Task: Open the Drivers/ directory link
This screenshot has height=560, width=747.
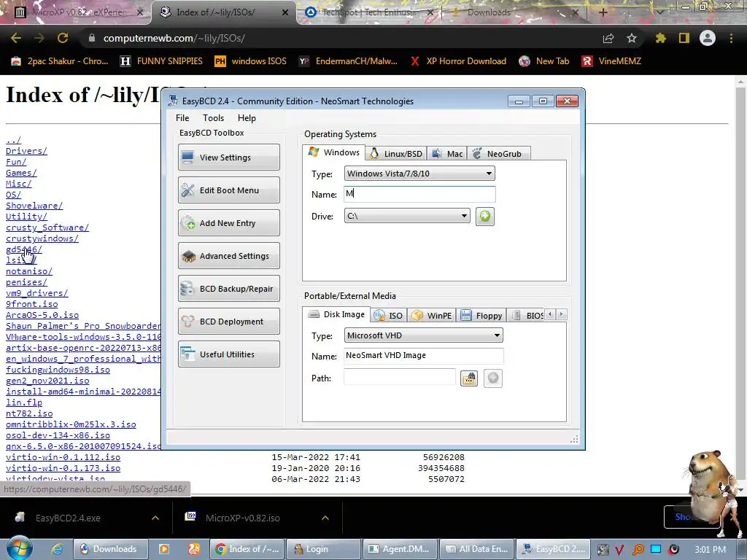Action: coord(26,151)
